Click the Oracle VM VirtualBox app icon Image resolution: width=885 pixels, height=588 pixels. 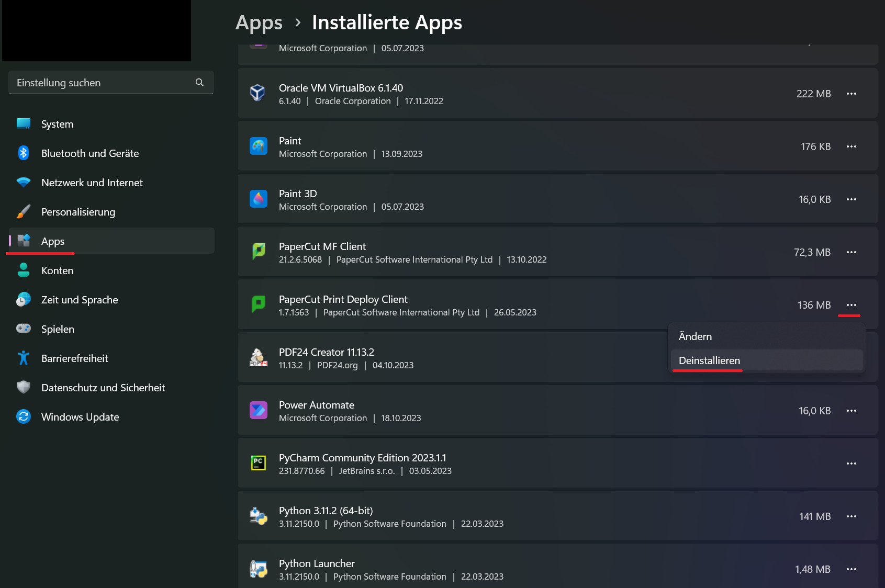(x=257, y=93)
